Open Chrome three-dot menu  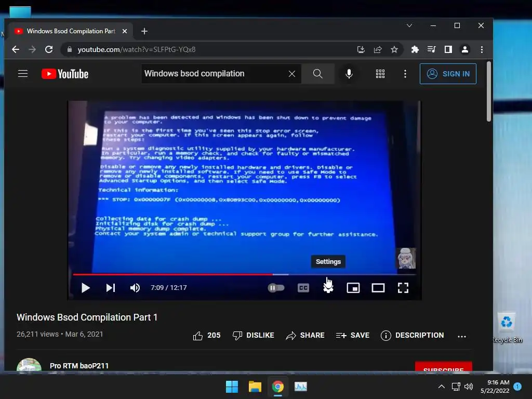pos(482,49)
